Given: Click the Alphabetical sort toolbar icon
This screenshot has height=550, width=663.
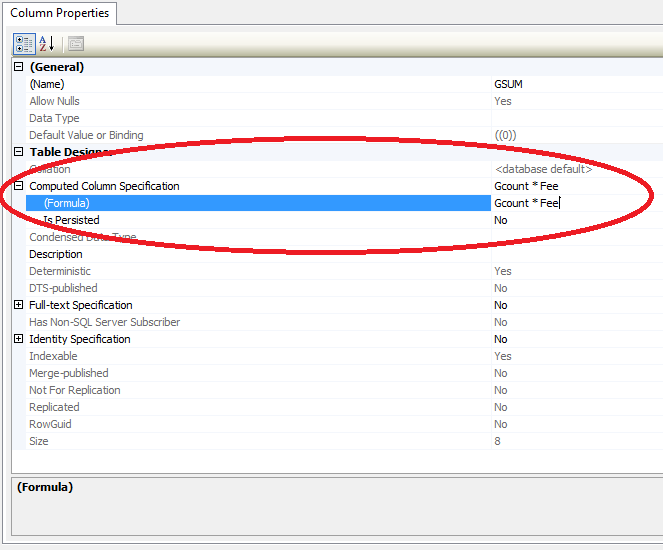Looking at the screenshot, I should coord(46,44).
